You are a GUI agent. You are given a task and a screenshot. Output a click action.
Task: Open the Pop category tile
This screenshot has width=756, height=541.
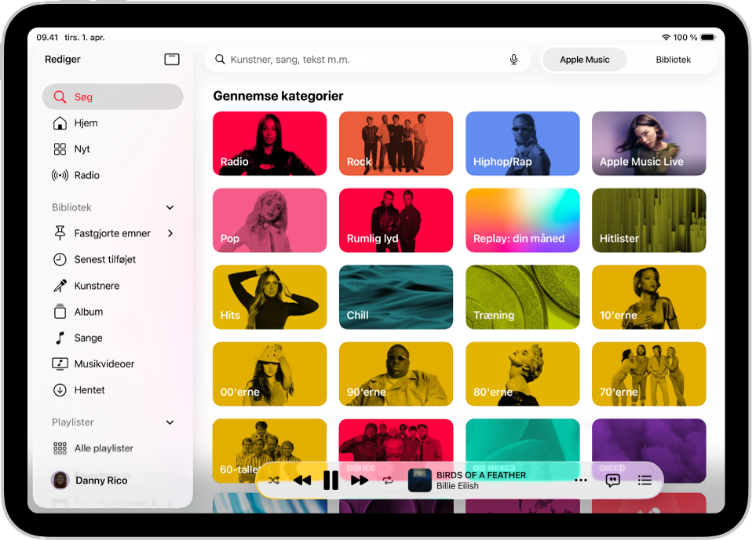(x=269, y=221)
